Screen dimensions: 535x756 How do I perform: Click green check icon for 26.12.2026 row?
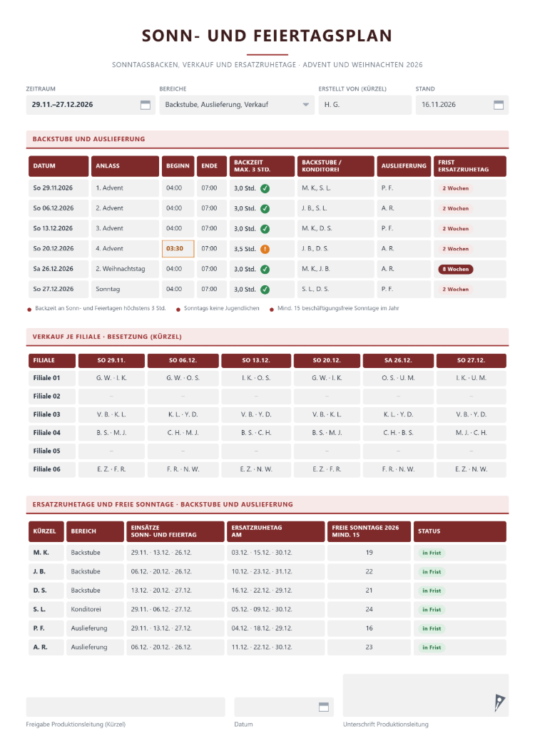click(x=265, y=270)
